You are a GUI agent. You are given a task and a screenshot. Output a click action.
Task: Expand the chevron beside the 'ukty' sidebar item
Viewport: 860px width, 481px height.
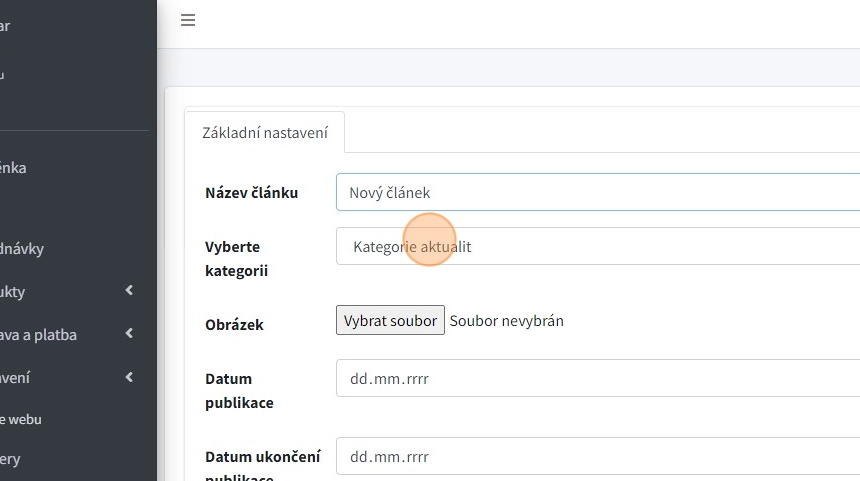129,291
